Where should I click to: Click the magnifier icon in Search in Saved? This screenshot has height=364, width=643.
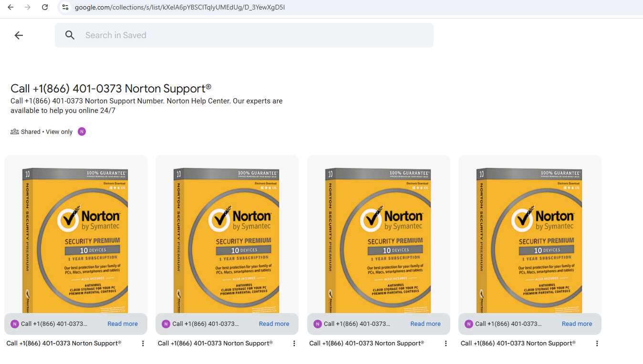[70, 35]
